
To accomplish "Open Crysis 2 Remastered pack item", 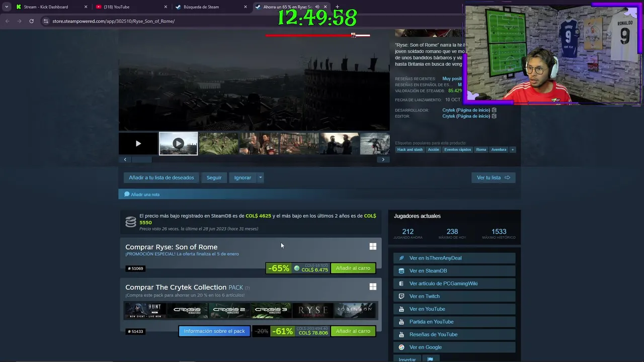I will click(x=229, y=310).
